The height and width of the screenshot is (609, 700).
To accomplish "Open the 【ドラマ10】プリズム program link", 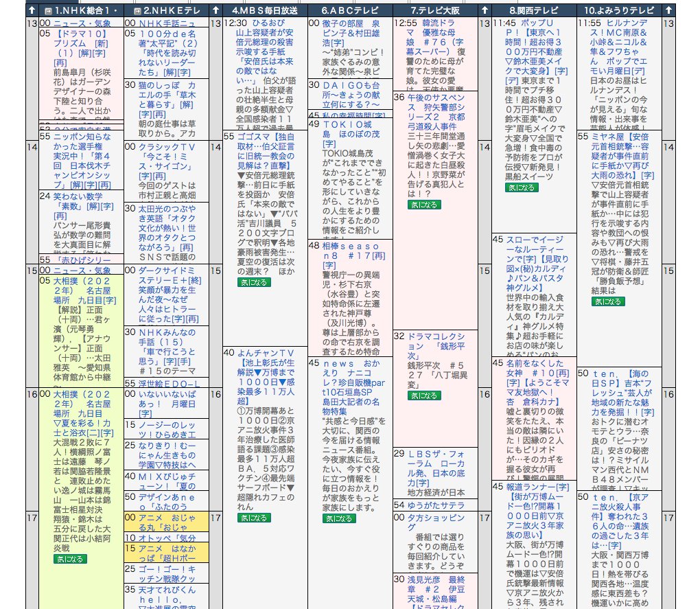I will (x=80, y=48).
